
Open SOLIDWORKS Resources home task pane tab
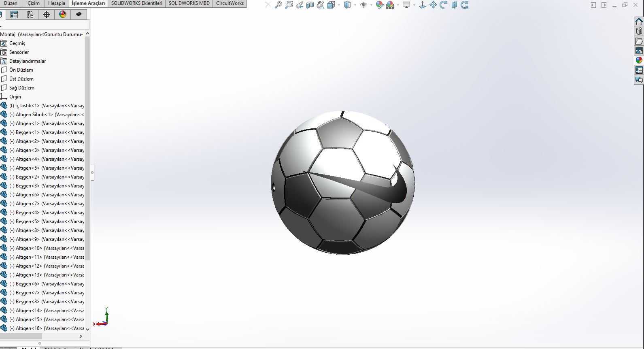pyautogui.click(x=639, y=21)
